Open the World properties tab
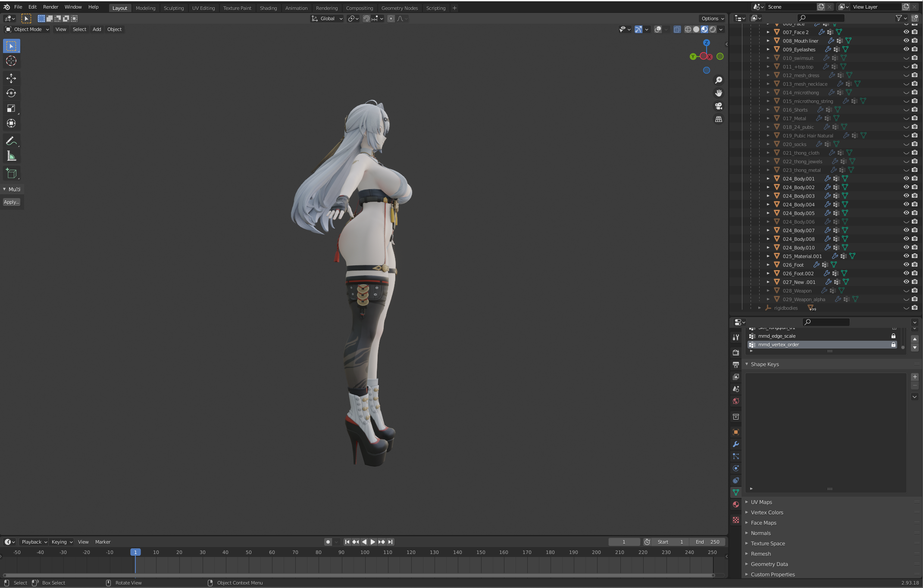The width and height of the screenshot is (923, 588). pos(736,401)
